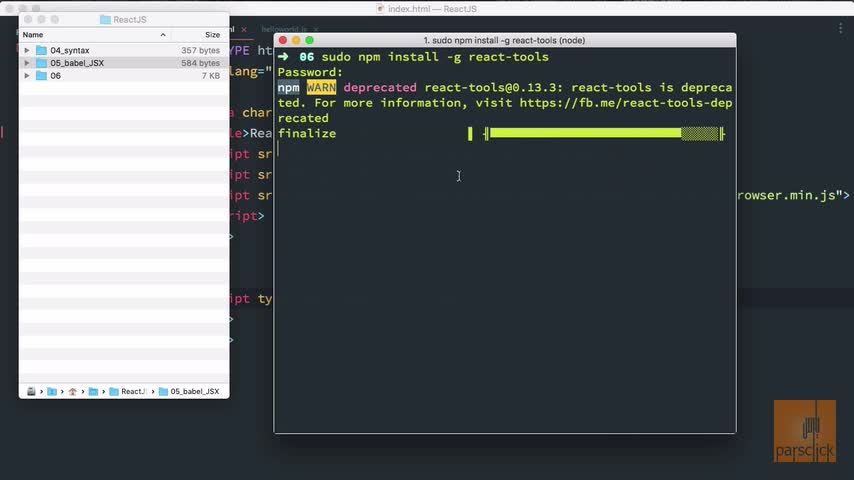This screenshot has width=854, height=480.
Task: Click the 05_babel_JSX row name in list
Action: coord(77,63)
